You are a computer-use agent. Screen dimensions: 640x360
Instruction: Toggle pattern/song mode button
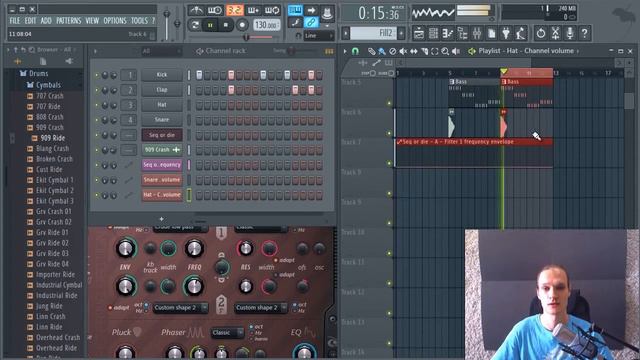coord(195,25)
